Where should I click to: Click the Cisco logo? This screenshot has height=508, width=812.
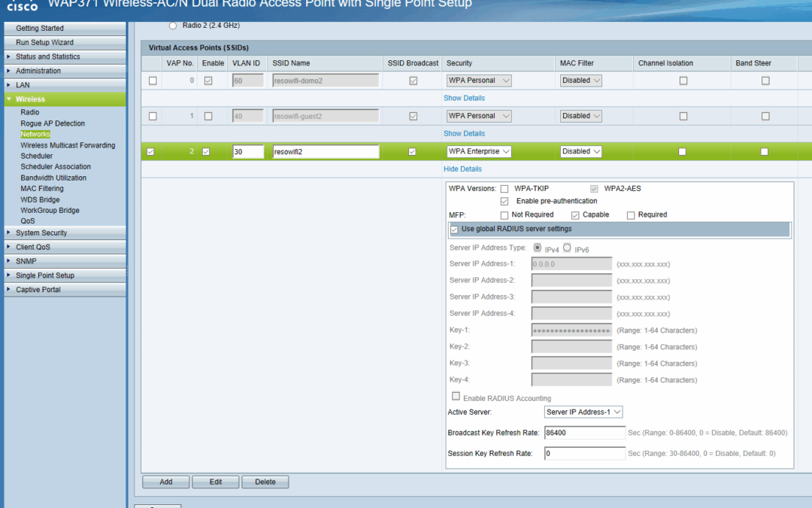click(x=23, y=6)
